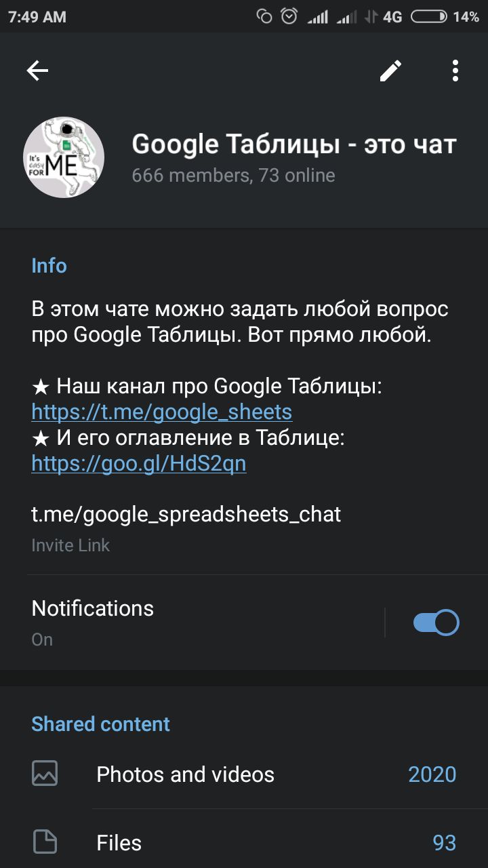This screenshot has height=868, width=488.
Task: Tap the alarm clock status icon
Action: click(289, 16)
